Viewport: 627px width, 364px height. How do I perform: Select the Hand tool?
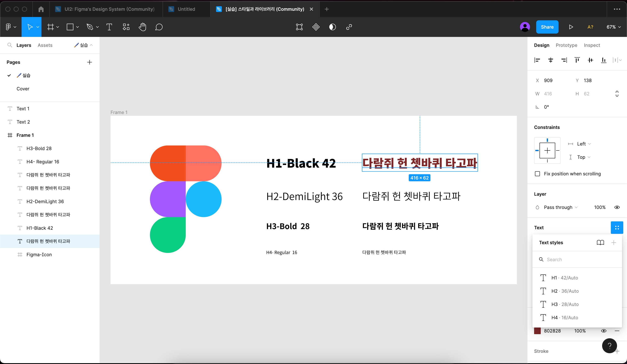[x=142, y=27]
